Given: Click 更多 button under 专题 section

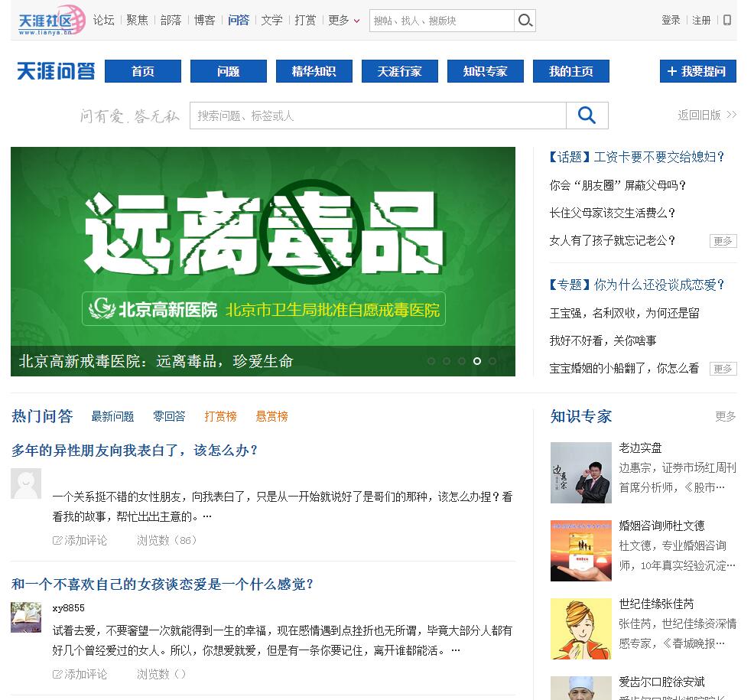Looking at the screenshot, I should tap(723, 369).
